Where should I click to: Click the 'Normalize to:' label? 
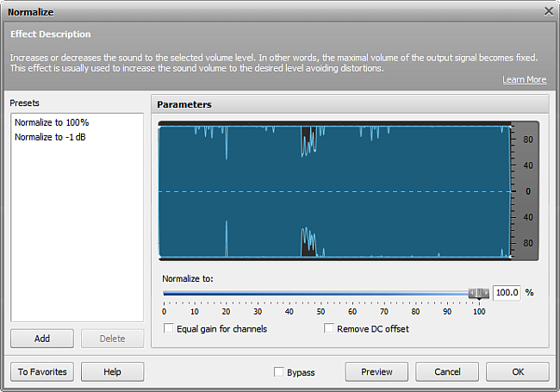188,278
